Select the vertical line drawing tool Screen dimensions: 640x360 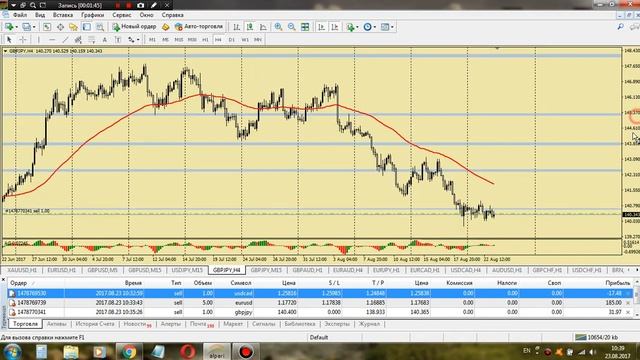39,40
